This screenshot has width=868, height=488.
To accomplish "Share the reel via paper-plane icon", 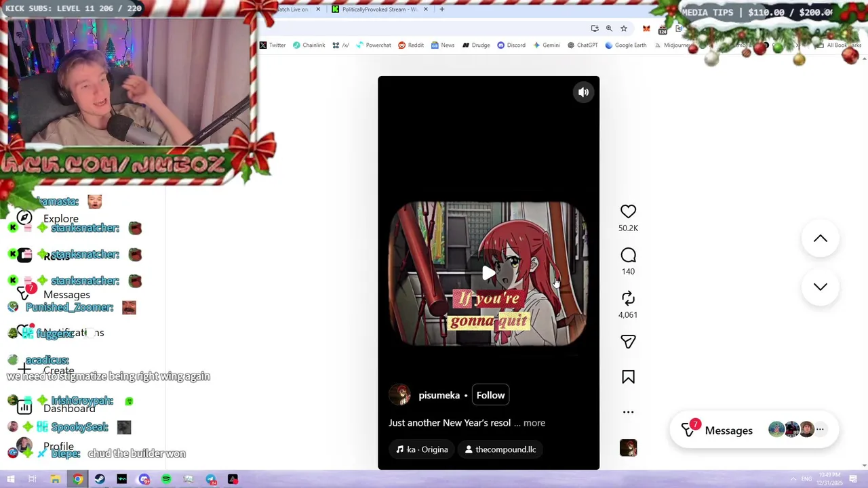I will click(x=628, y=342).
